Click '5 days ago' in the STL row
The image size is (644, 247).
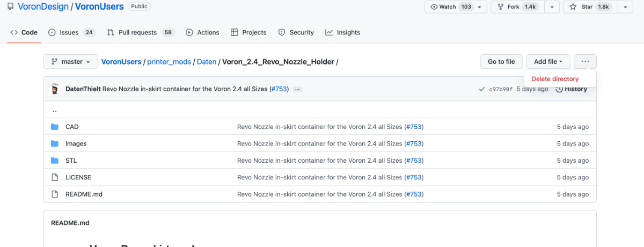(x=573, y=160)
